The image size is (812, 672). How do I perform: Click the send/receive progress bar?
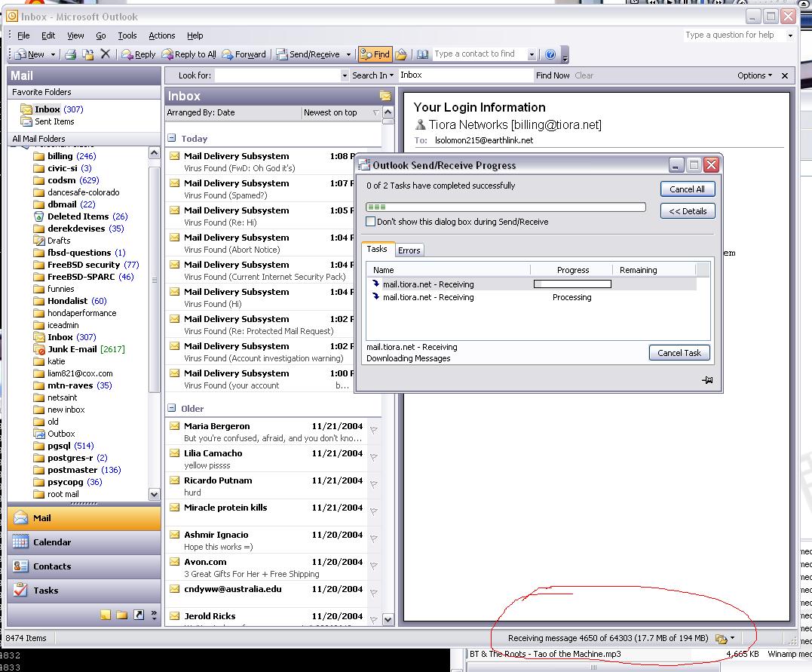[x=505, y=207]
